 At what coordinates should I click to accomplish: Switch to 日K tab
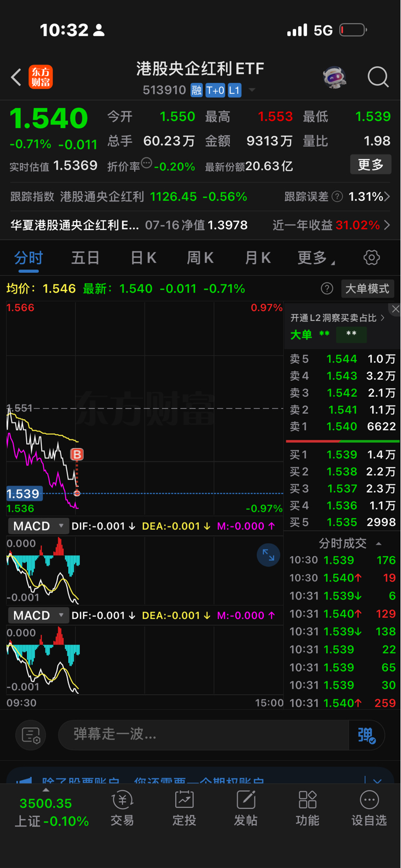pyautogui.click(x=143, y=258)
